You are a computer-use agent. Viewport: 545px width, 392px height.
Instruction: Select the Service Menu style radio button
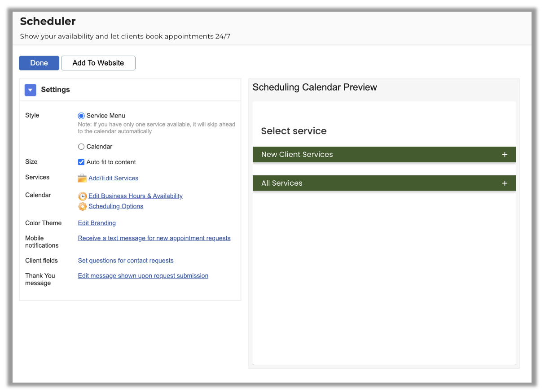[x=81, y=116]
